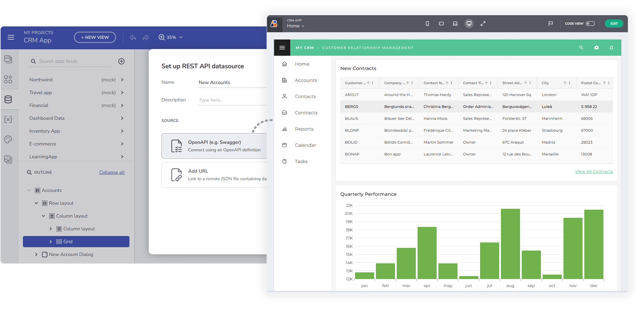This screenshot has width=644, height=312.
Task: Open the 35% zoom level dropdown
Action: (x=171, y=37)
